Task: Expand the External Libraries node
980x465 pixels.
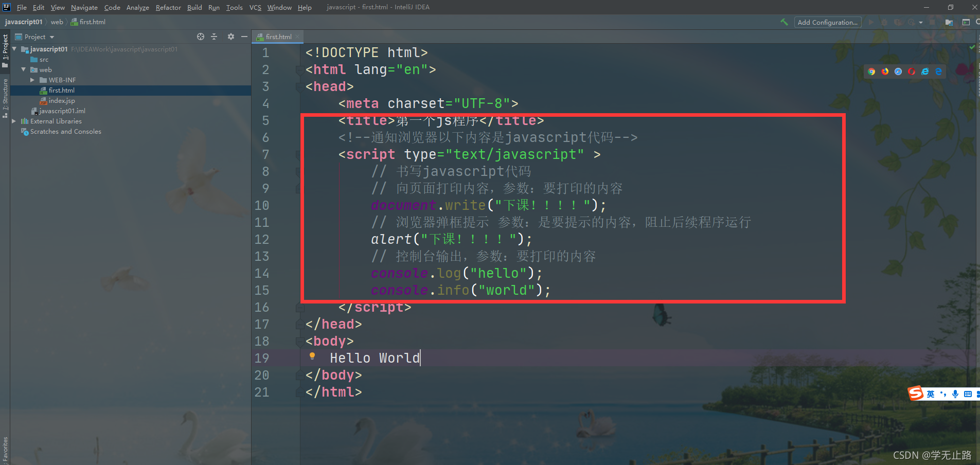Action: pos(14,121)
